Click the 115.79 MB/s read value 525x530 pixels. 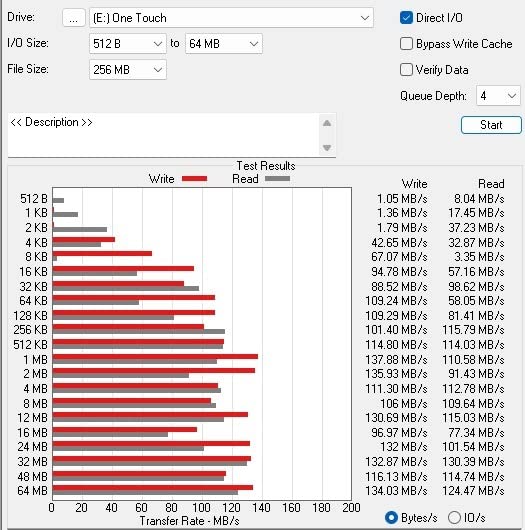pyautogui.click(x=473, y=330)
